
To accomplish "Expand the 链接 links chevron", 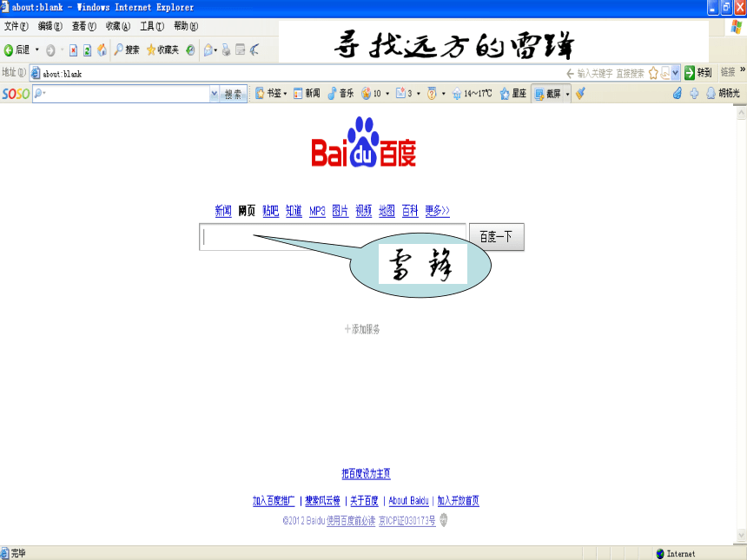I will 743,69.
